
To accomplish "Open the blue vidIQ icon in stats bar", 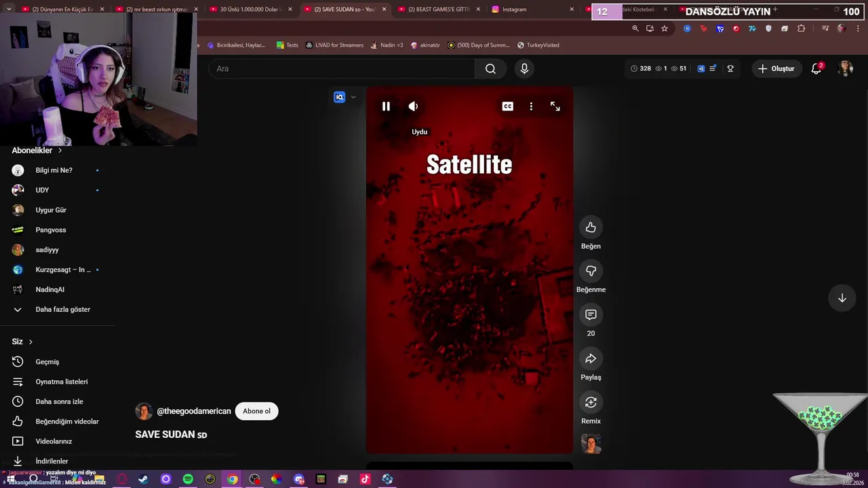I will [x=701, y=68].
